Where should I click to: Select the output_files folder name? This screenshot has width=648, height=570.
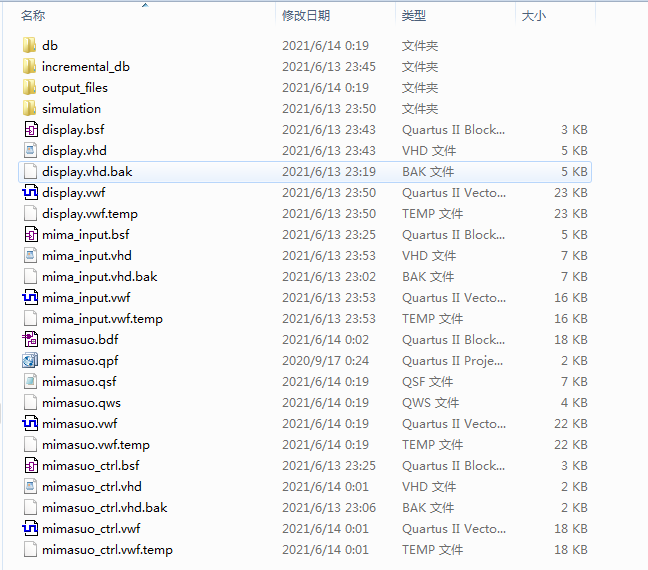tap(75, 88)
